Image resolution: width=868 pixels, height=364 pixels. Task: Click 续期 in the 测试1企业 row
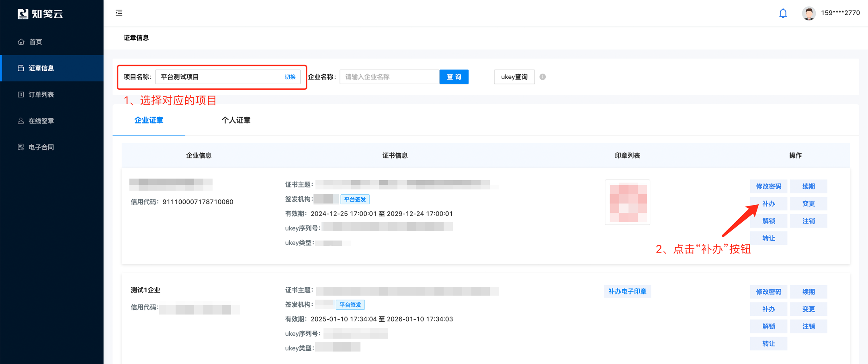point(809,292)
